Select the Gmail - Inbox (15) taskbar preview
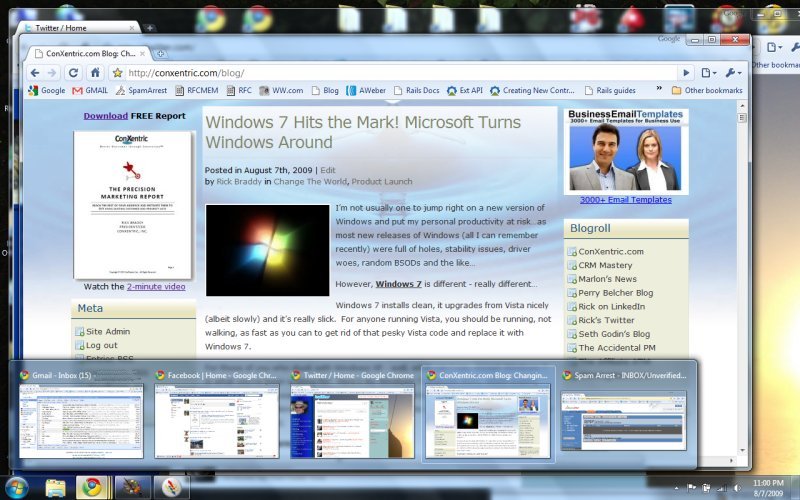This screenshot has height=500, width=800. [81, 414]
